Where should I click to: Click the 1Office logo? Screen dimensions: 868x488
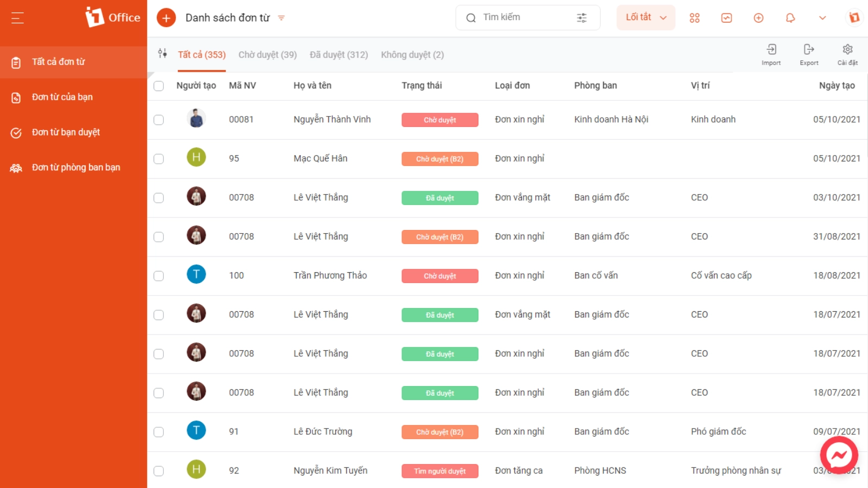point(112,17)
